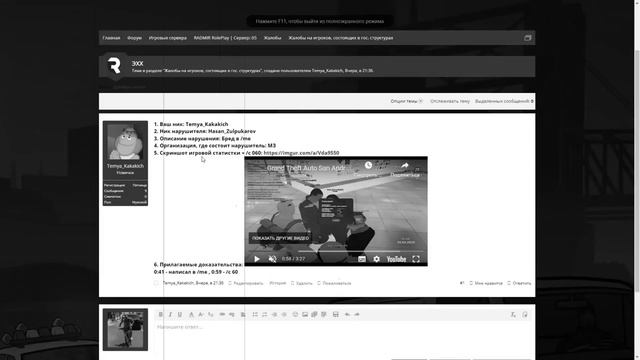640x360 pixels.
Task: Play the embedded YouTube video
Action: click(x=257, y=259)
